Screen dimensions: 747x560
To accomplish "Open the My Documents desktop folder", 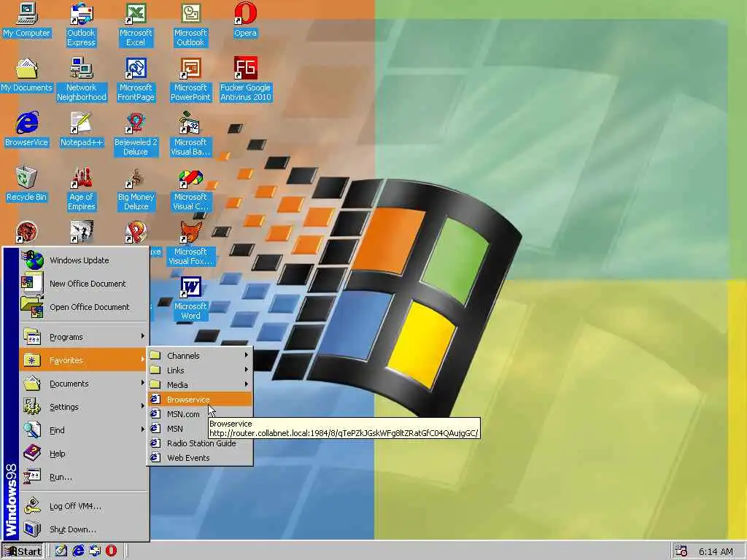I will [x=26, y=75].
